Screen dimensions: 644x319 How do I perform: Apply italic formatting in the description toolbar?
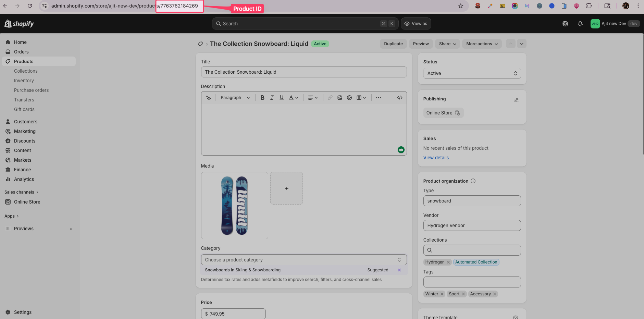(272, 97)
